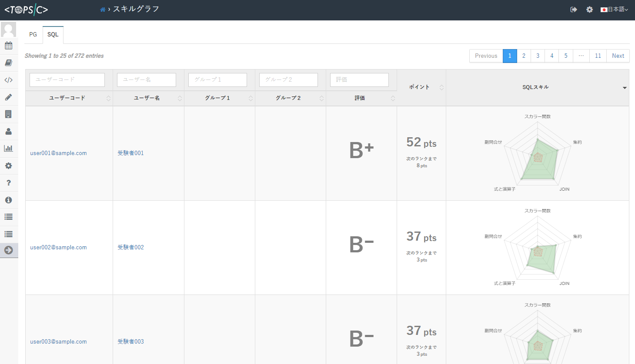Open the header settings gear icon
This screenshot has height=364, width=635.
point(589,10)
